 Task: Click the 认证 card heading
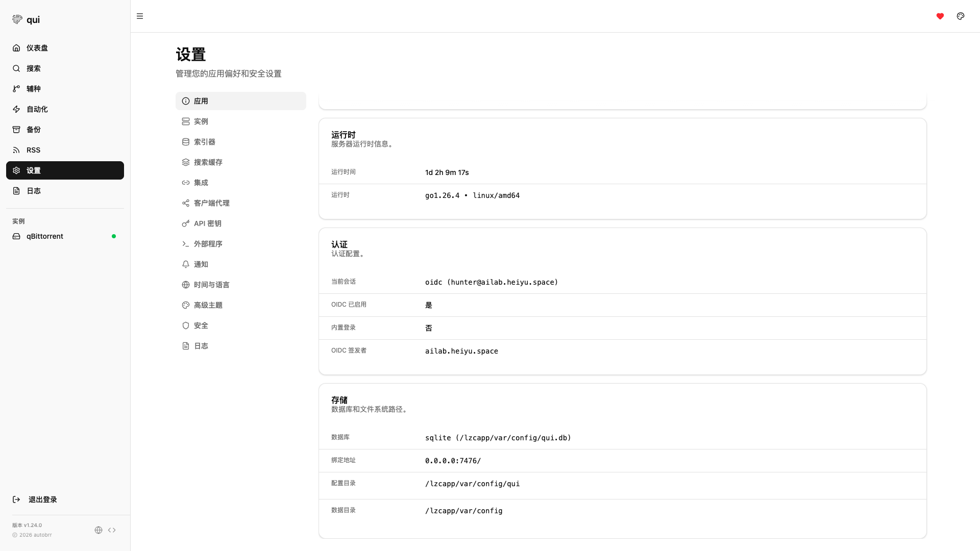[x=339, y=244]
